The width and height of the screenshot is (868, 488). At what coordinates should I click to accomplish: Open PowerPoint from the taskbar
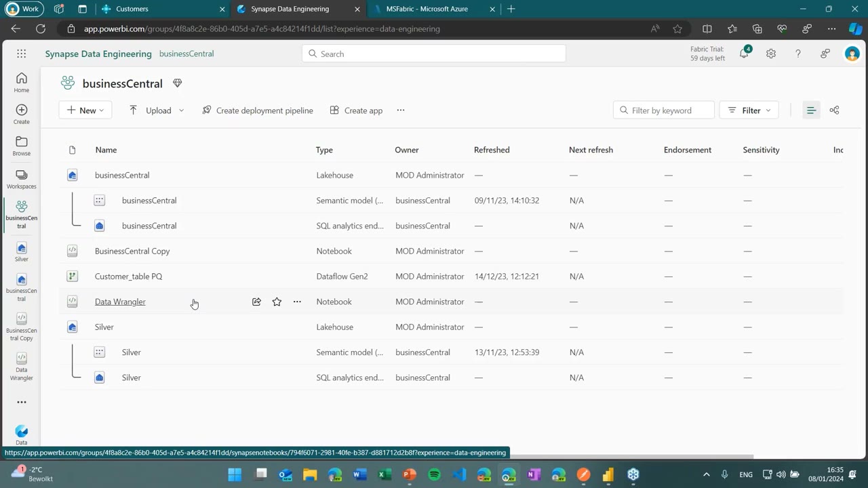point(409,474)
